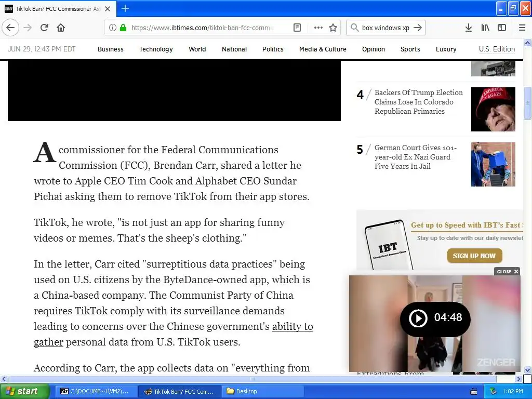
Task: Close the TikTok Ban browser tab
Action: [108, 9]
